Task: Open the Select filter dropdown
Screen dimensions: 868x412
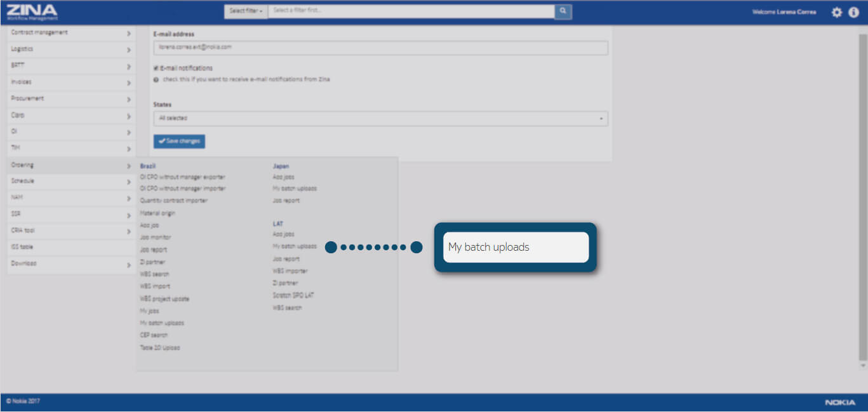Action: [246, 11]
